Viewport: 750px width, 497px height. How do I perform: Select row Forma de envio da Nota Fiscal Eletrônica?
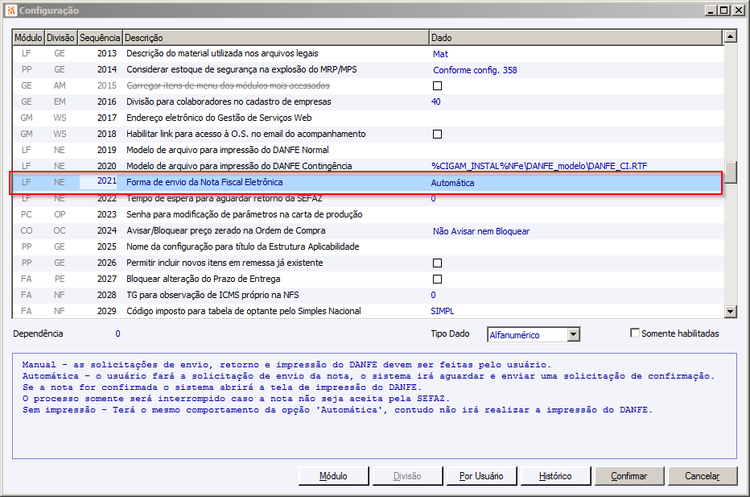click(x=366, y=182)
